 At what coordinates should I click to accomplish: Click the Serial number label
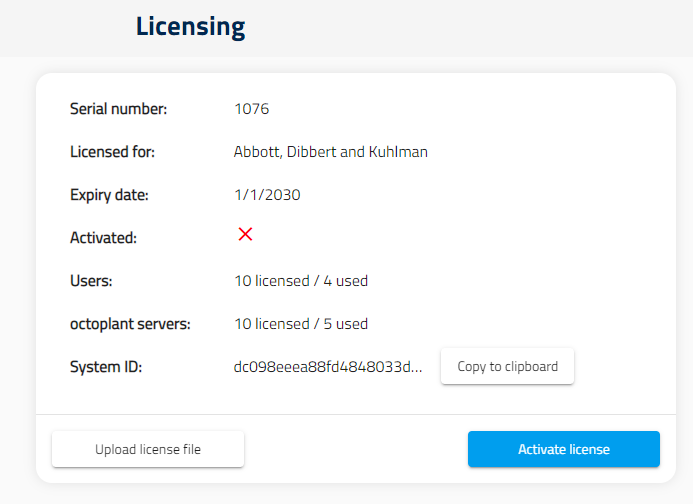118,109
